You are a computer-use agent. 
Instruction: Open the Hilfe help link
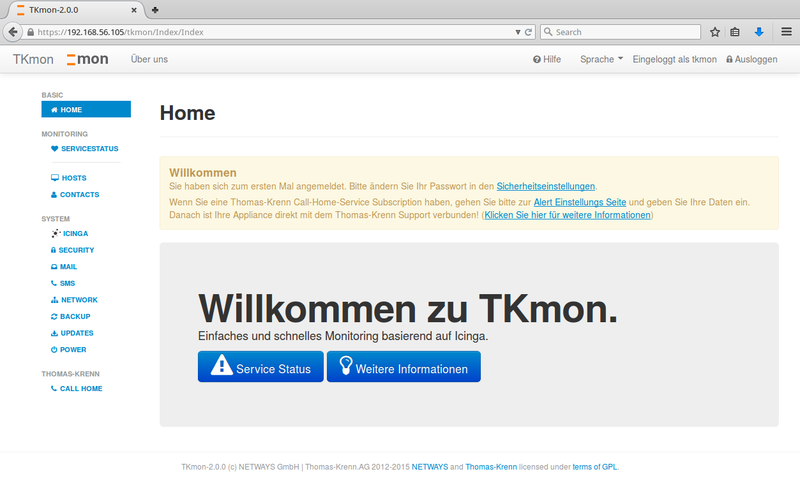point(547,59)
